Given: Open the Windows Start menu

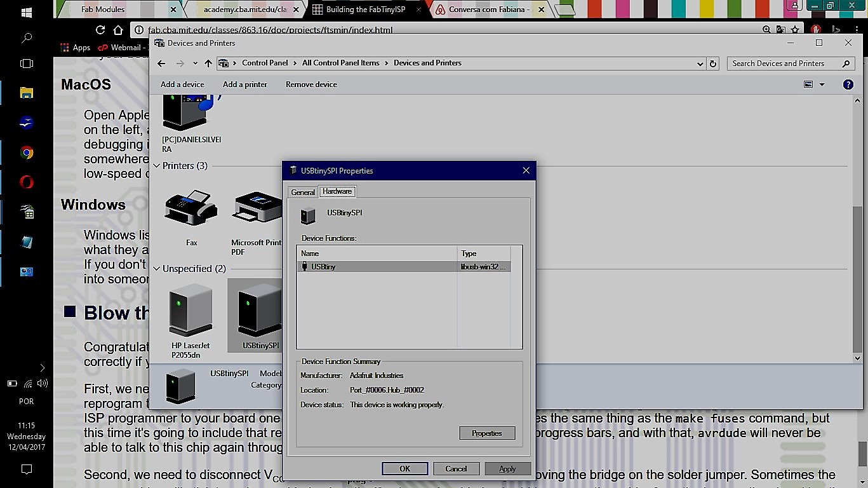Looking at the screenshot, I should tap(27, 12).
